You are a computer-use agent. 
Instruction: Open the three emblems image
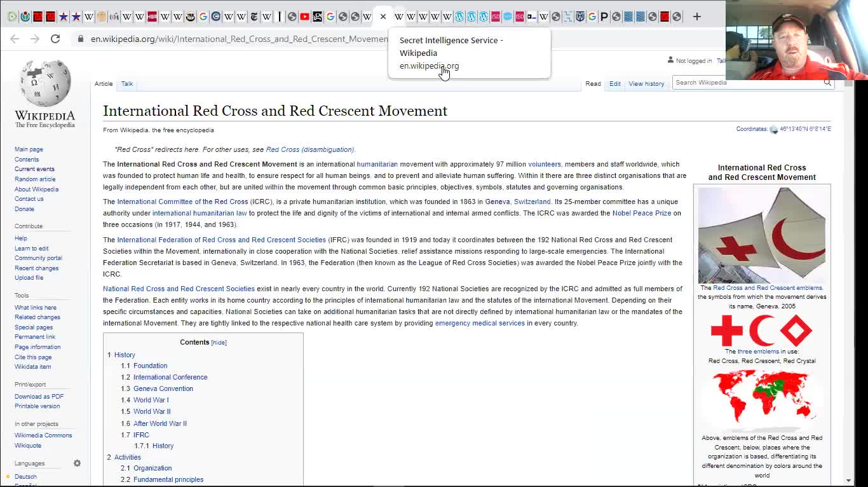tap(762, 331)
